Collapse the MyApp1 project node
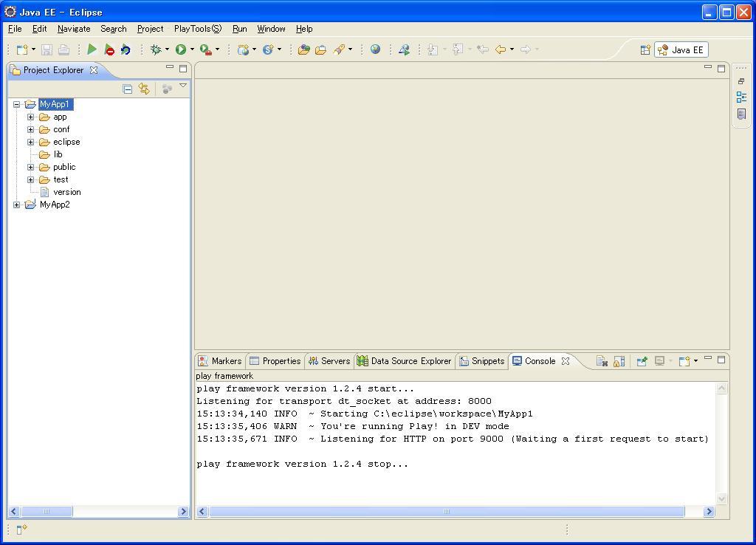This screenshot has width=756, height=545. coord(16,104)
